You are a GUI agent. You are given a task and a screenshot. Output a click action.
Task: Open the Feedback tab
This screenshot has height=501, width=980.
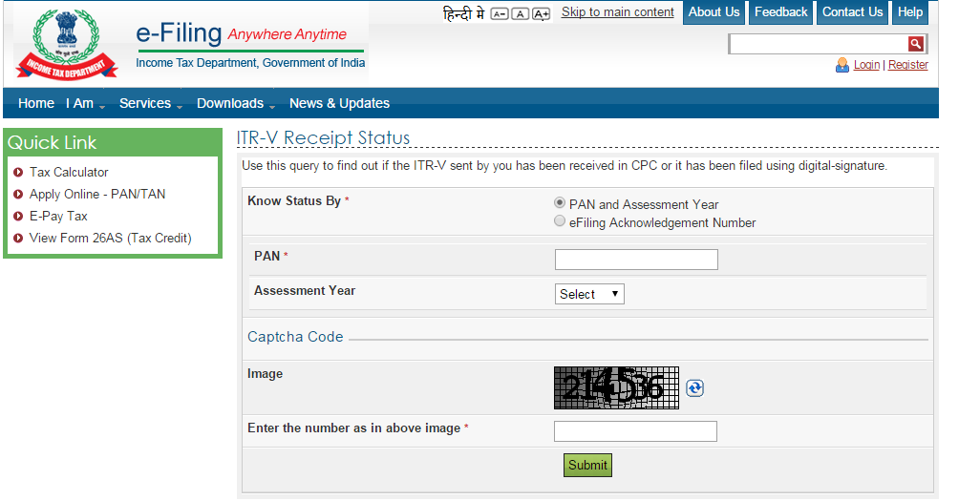[x=780, y=12]
